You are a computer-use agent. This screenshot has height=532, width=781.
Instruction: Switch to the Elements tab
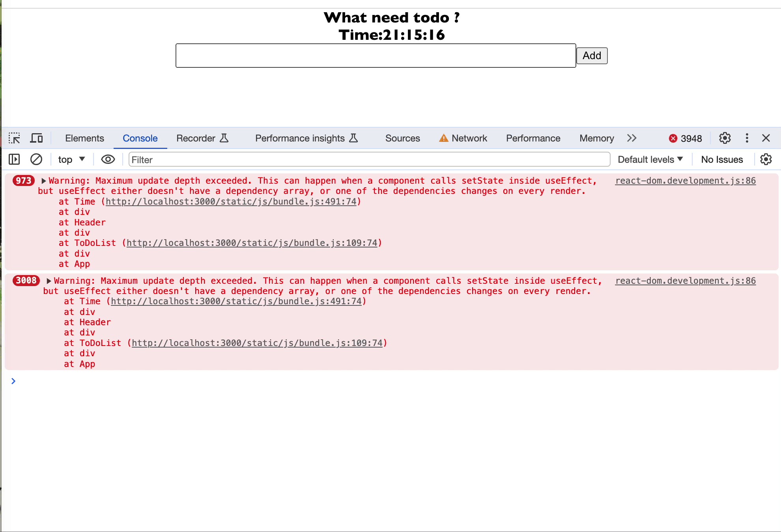click(x=84, y=138)
